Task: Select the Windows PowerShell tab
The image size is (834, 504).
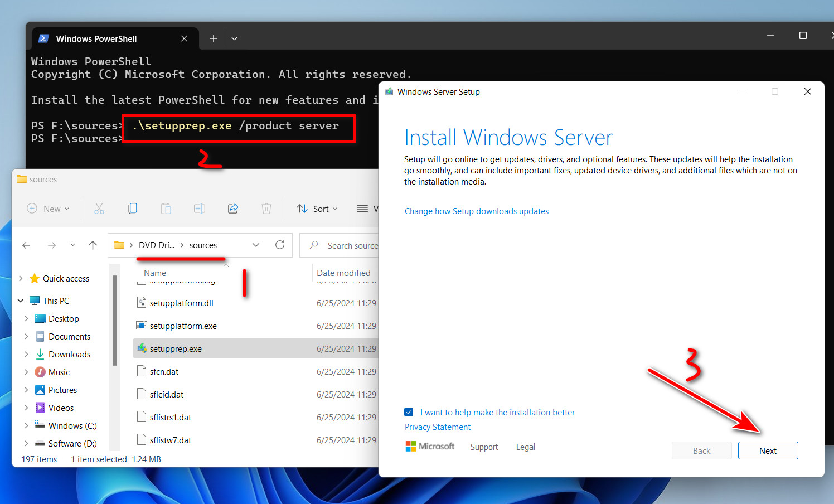Action: click(96, 38)
